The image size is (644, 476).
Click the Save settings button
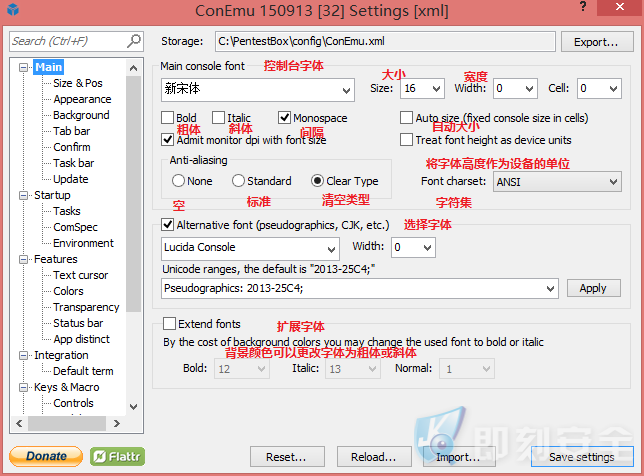tap(582, 457)
